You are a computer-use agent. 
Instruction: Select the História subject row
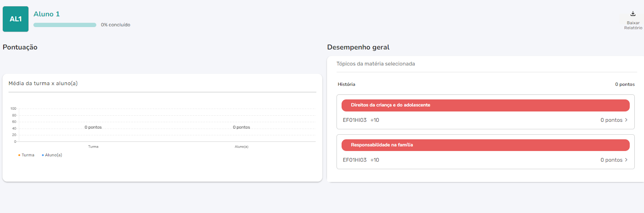(347, 84)
